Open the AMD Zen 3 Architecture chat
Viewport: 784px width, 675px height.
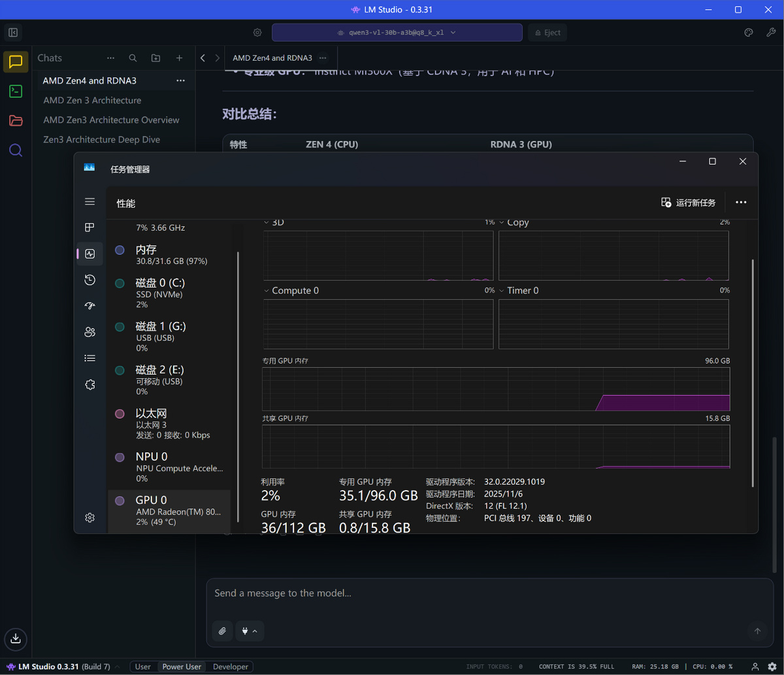point(92,100)
